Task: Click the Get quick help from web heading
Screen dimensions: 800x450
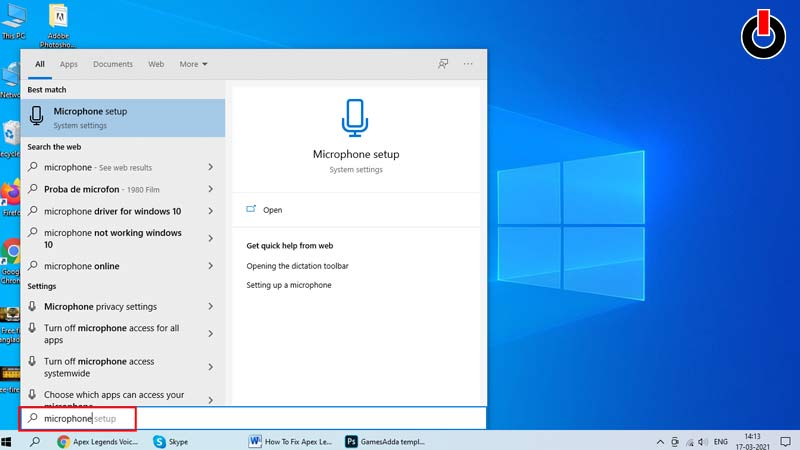Action: click(290, 245)
